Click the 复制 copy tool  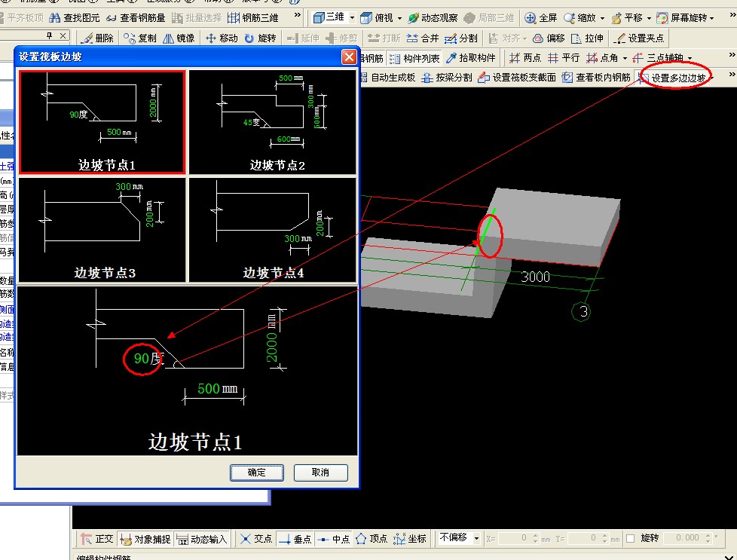[x=140, y=38]
